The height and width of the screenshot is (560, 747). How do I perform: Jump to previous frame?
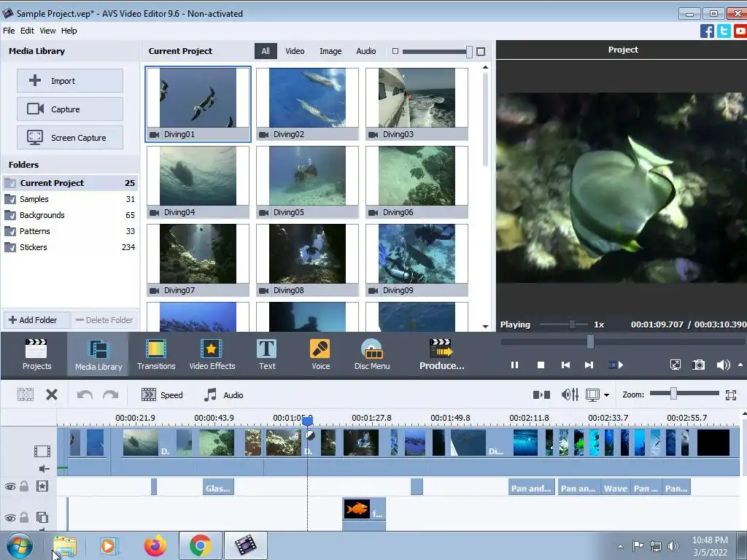click(565, 365)
